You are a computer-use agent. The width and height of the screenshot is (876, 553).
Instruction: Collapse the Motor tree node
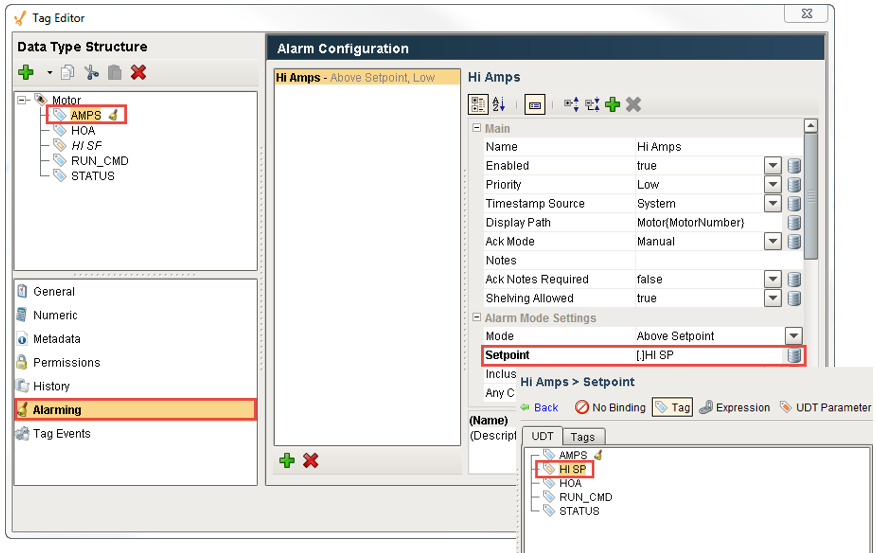click(23, 101)
